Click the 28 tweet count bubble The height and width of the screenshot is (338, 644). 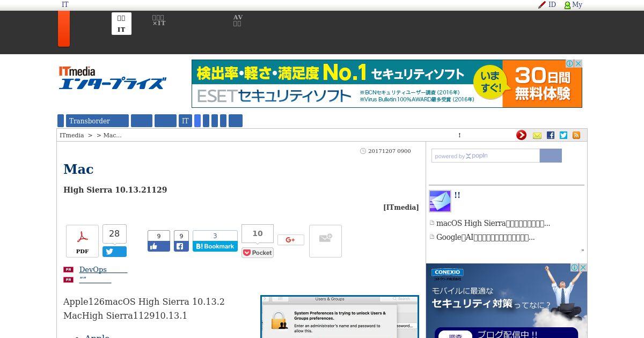click(x=114, y=234)
